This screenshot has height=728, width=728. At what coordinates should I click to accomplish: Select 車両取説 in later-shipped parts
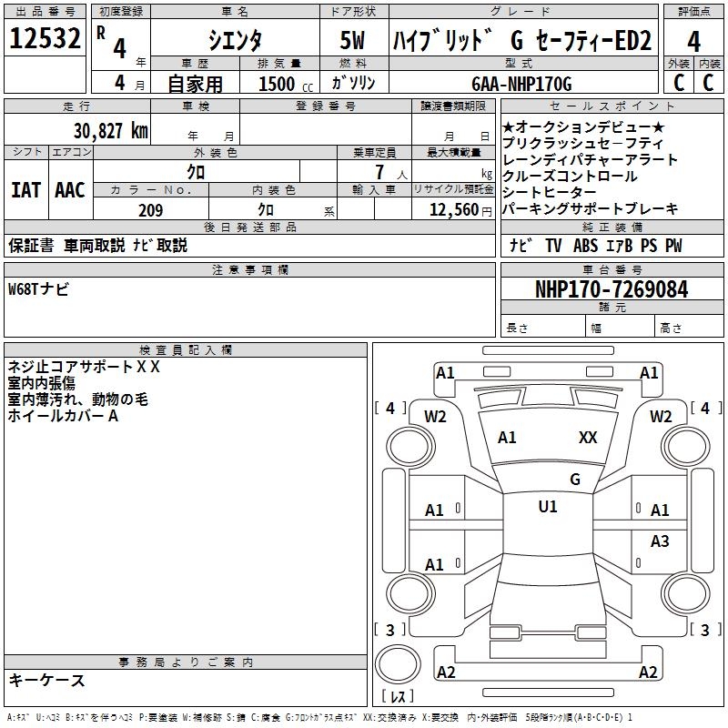[x=95, y=245]
